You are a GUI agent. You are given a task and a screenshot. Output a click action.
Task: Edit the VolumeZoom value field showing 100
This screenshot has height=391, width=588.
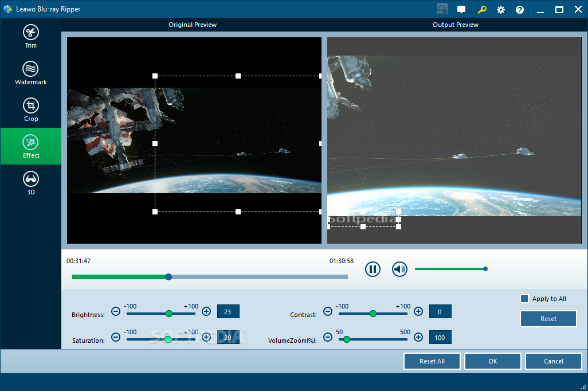(440, 337)
